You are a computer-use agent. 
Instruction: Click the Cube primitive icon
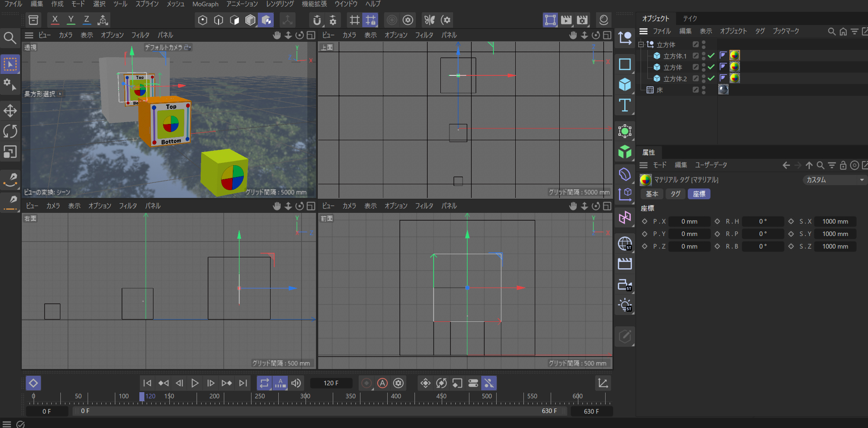(x=625, y=84)
